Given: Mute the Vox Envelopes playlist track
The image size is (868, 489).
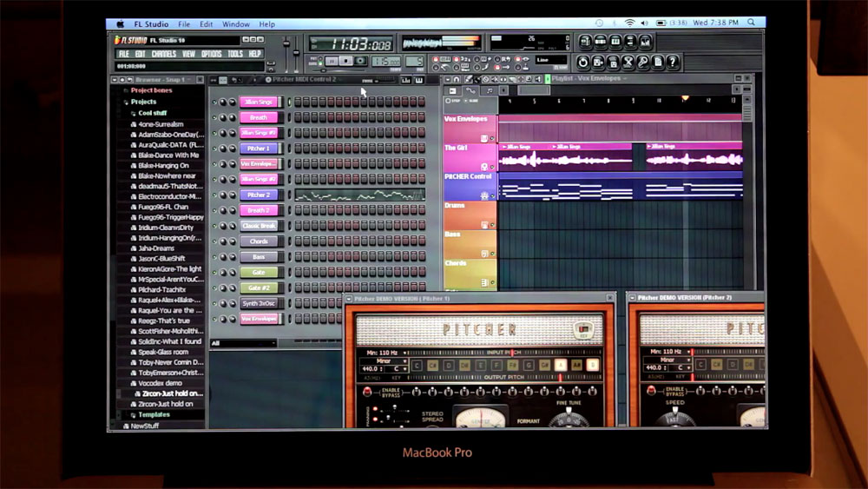Looking at the screenshot, I should [x=492, y=138].
